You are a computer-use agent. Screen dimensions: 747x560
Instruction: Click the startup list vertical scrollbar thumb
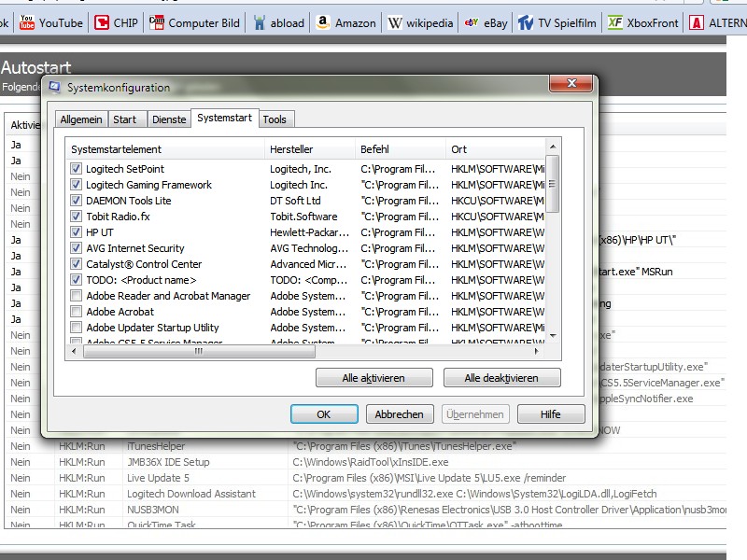click(553, 184)
